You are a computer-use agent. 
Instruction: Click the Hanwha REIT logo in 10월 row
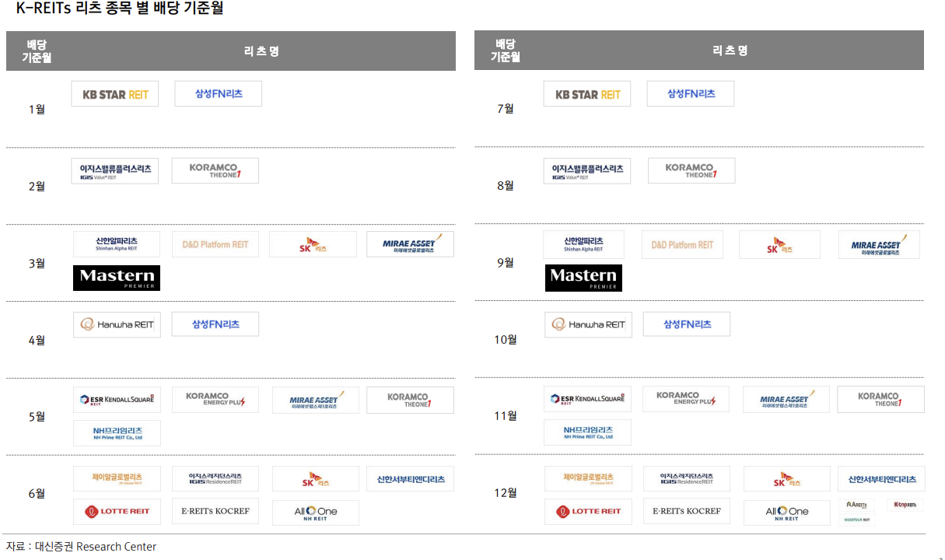click(x=589, y=325)
